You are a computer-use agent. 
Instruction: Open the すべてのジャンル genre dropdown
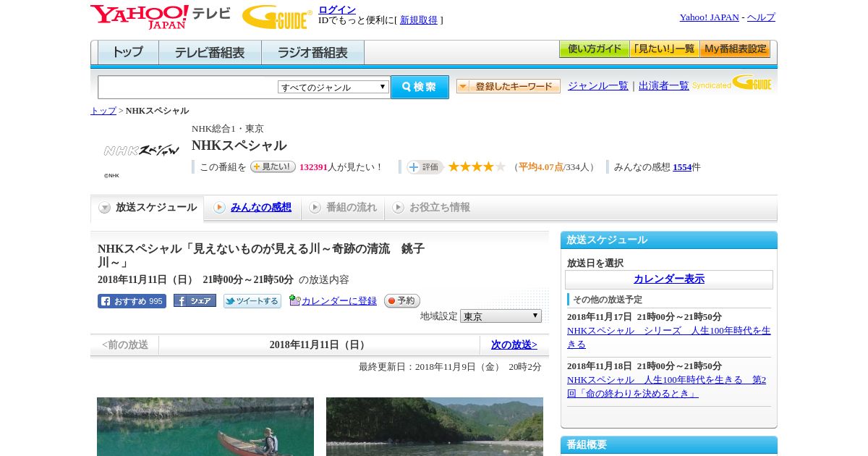point(333,87)
